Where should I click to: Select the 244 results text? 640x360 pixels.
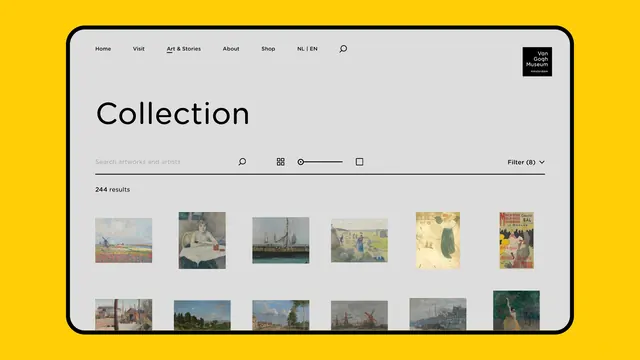click(x=113, y=189)
